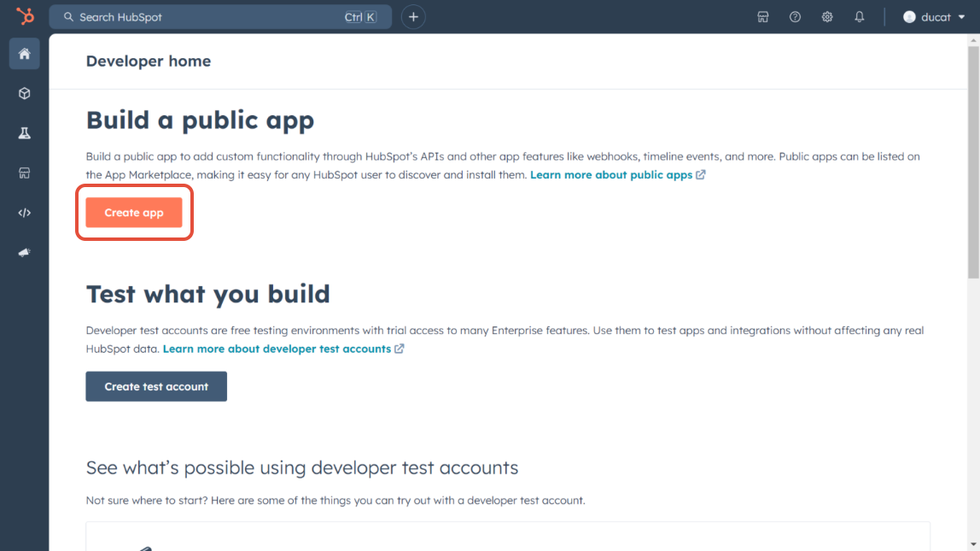980x551 pixels.
Task: Open Learn more about developer test accounts
Action: tap(277, 349)
